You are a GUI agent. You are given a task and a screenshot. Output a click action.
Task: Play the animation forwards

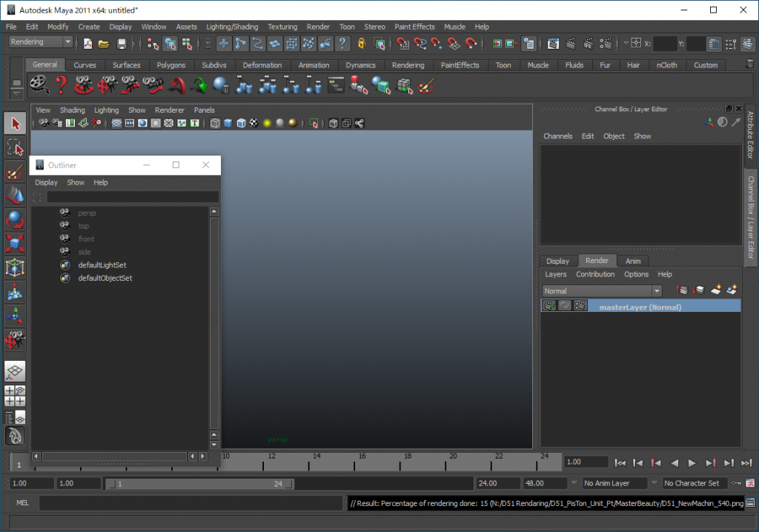(692, 463)
